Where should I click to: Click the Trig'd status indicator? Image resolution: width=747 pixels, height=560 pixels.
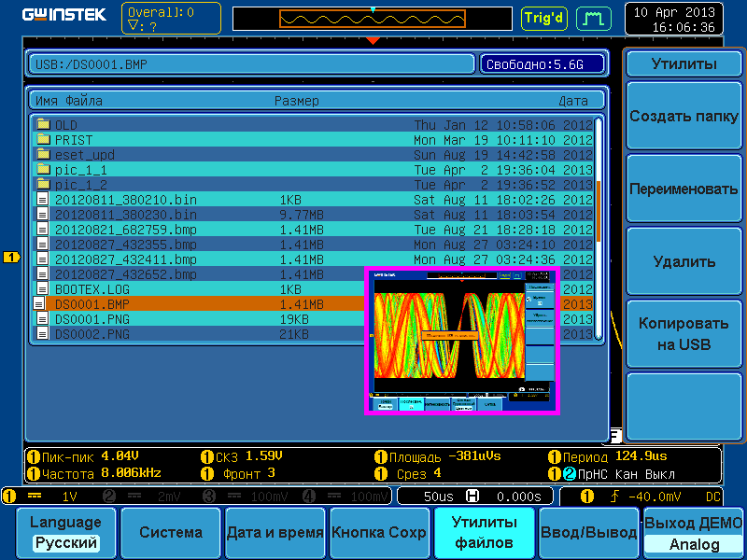click(x=544, y=18)
